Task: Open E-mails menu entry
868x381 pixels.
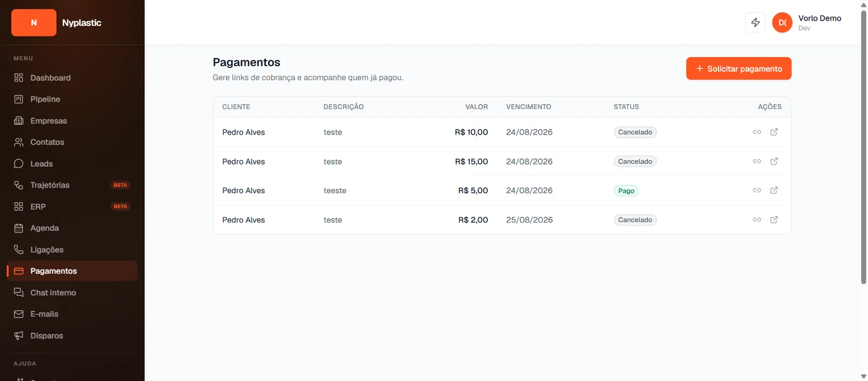Action: pyautogui.click(x=72, y=314)
